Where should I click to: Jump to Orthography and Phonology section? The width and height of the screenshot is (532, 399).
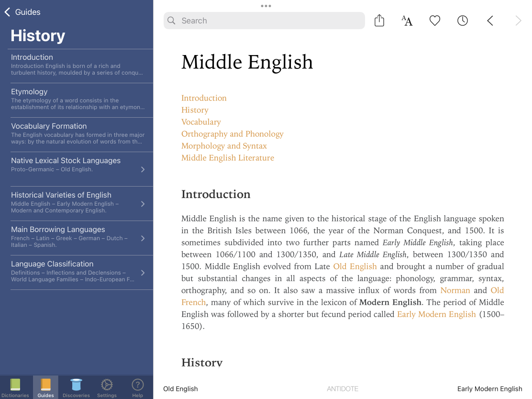pyautogui.click(x=232, y=134)
